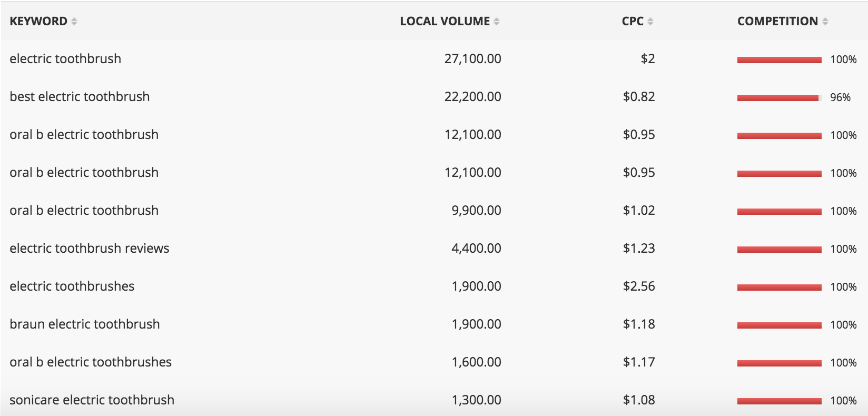The image size is (868, 416).
Task: Sort by the LOCAL VOLUME header text
Action: (445, 22)
